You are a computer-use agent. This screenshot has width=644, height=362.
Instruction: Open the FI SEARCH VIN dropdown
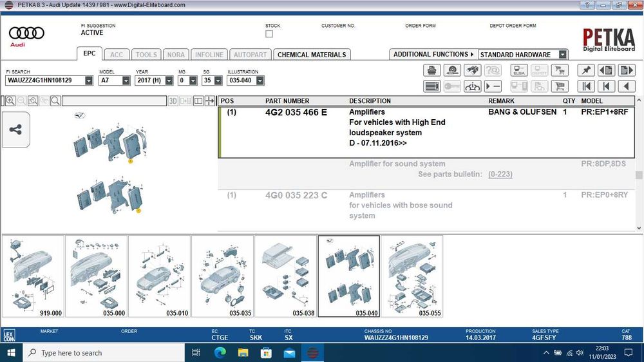[x=89, y=81]
